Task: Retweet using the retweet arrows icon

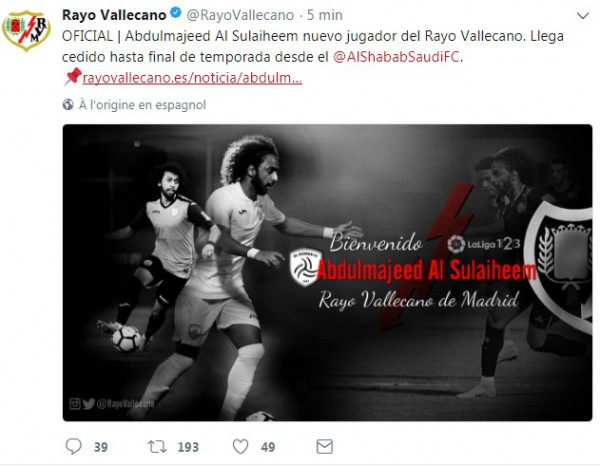Action: (157, 446)
